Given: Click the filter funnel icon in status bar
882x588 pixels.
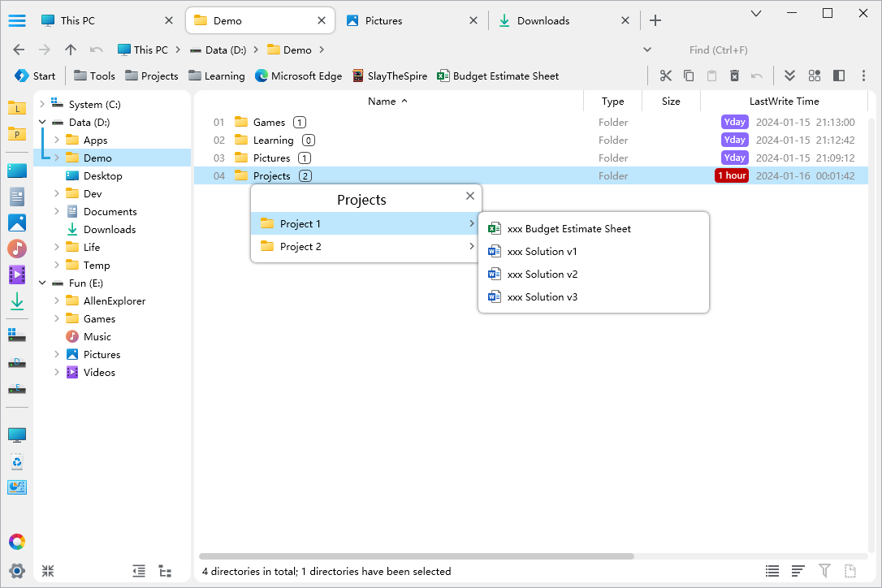Looking at the screenshot, I should (x=824, y=571).
